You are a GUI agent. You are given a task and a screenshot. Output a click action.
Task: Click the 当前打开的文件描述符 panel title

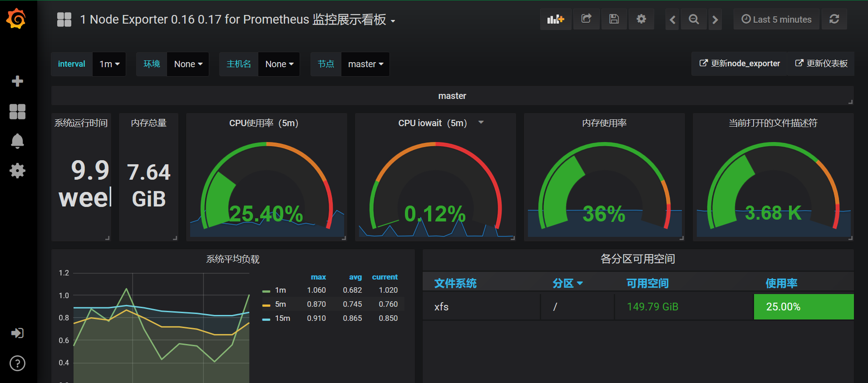click(773, 123)
